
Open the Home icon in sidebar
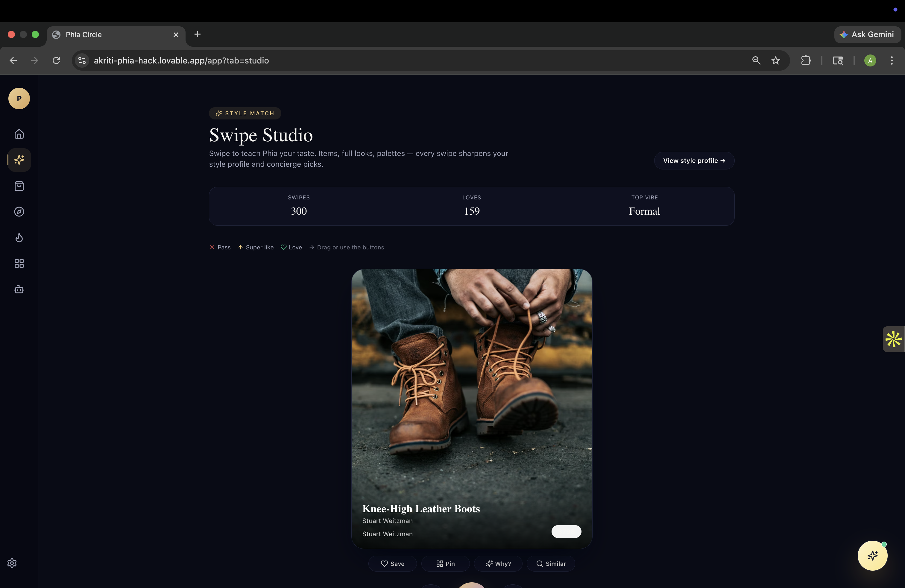point(19,134)
